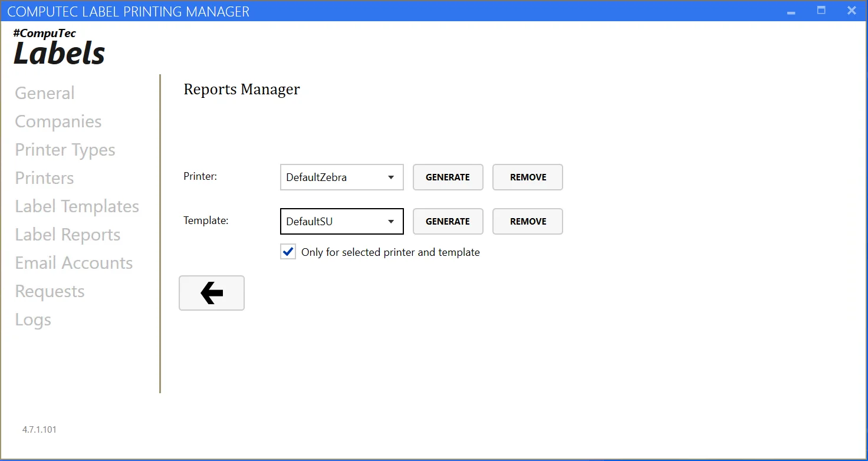Screen dimensions: 868x461
Task: Go to the Label Templates section
Action: (x=77, y=206)
